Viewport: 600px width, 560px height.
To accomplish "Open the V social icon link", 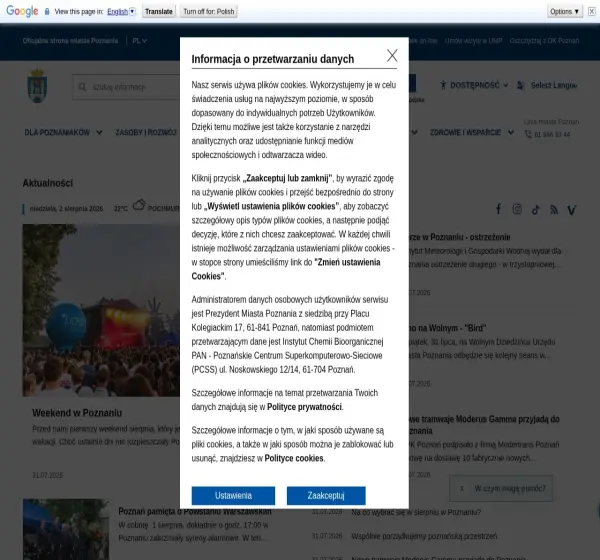I will tap(572, 210).
